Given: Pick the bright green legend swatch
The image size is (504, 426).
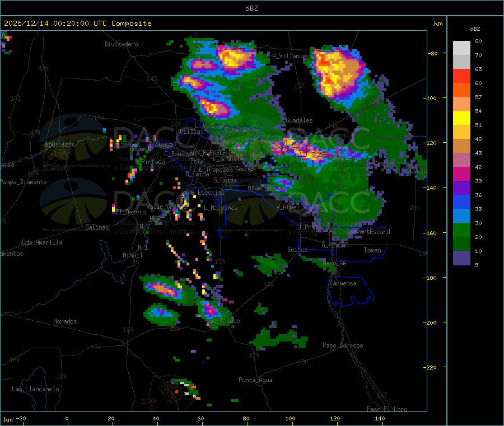Looking at the screenshot, I should (461, 230).
